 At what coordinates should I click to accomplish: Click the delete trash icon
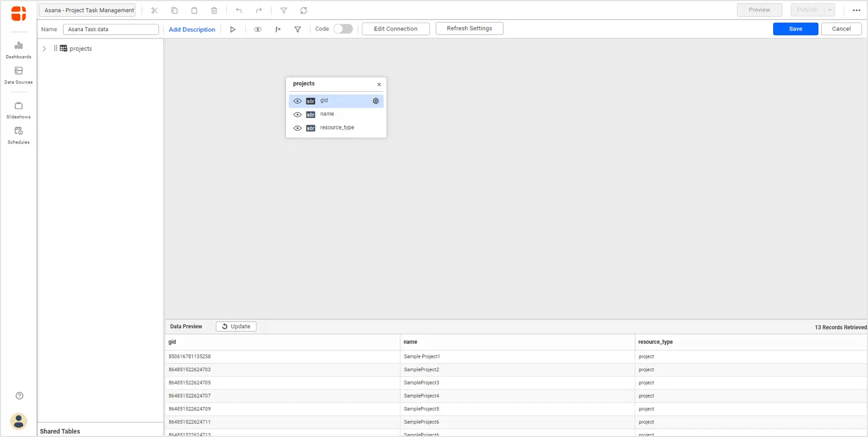coord(214,10)
